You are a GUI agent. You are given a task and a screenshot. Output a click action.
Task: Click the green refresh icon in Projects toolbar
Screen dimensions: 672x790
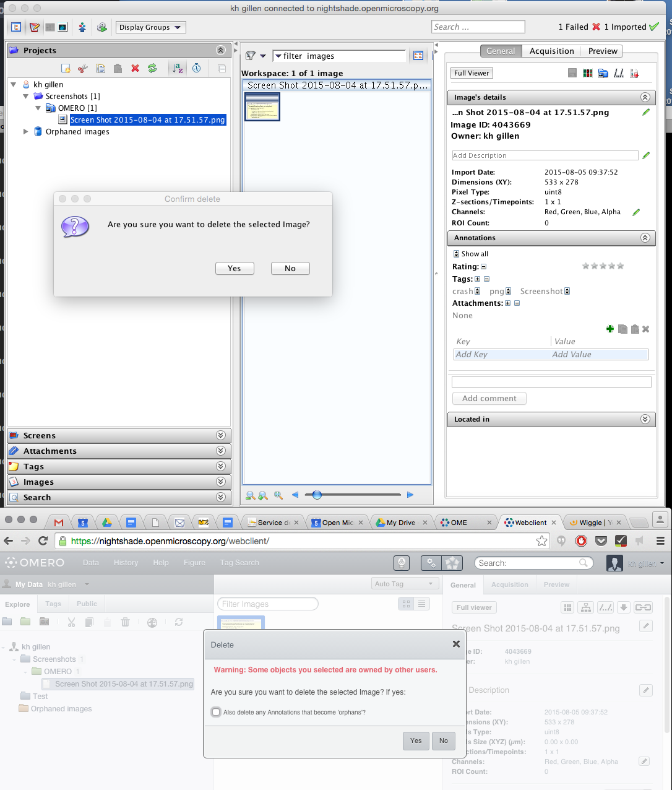tap(152, 68)
